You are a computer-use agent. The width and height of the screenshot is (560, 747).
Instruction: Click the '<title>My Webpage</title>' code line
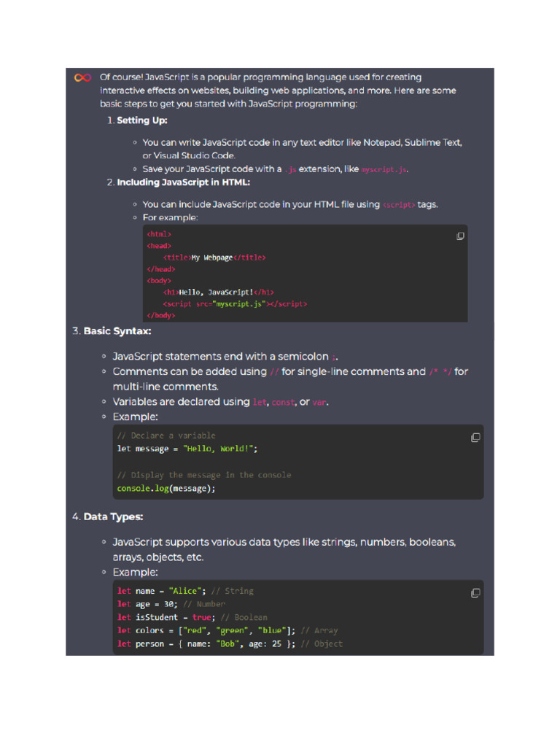click(x=214, y=258)
